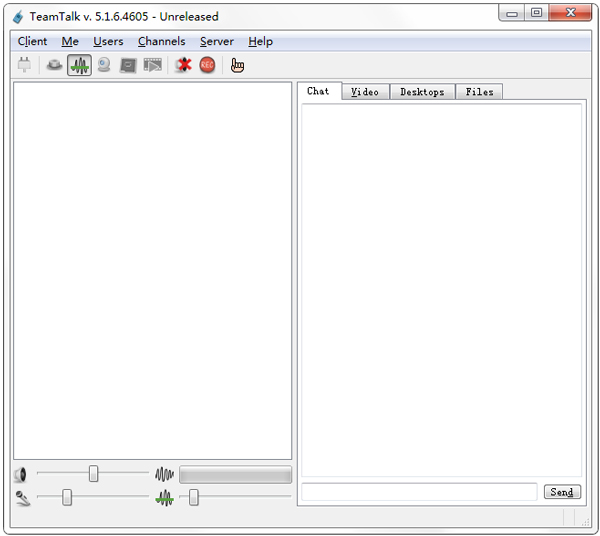The width and height of the screenshot is (600, 536).
Task: Click the microphone level meter bar
Action: click(x=235, y=474)
